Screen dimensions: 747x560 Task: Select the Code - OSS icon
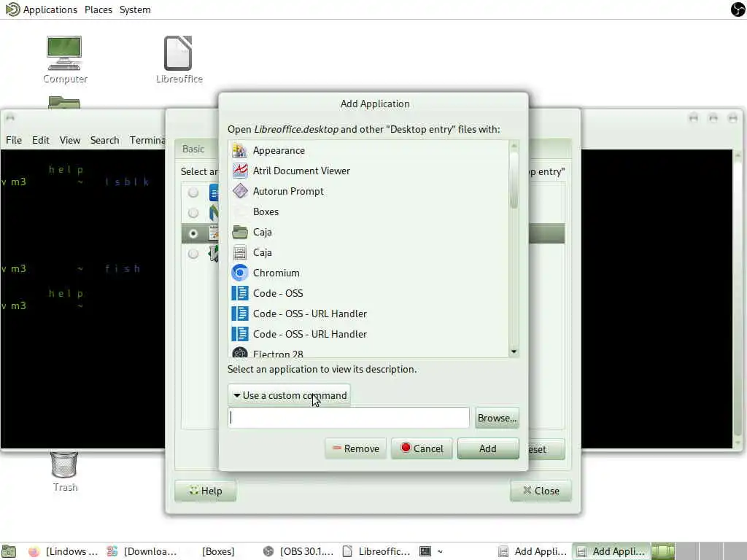[239, 293]
